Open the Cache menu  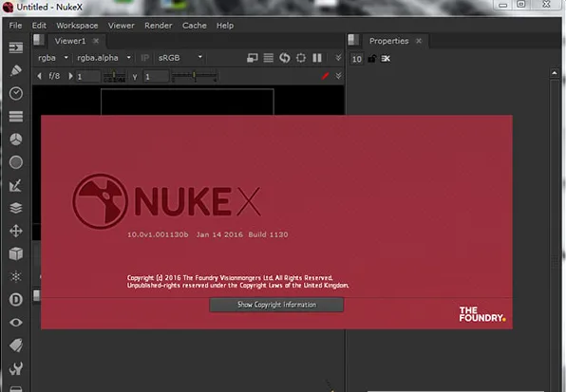[194, 26]
